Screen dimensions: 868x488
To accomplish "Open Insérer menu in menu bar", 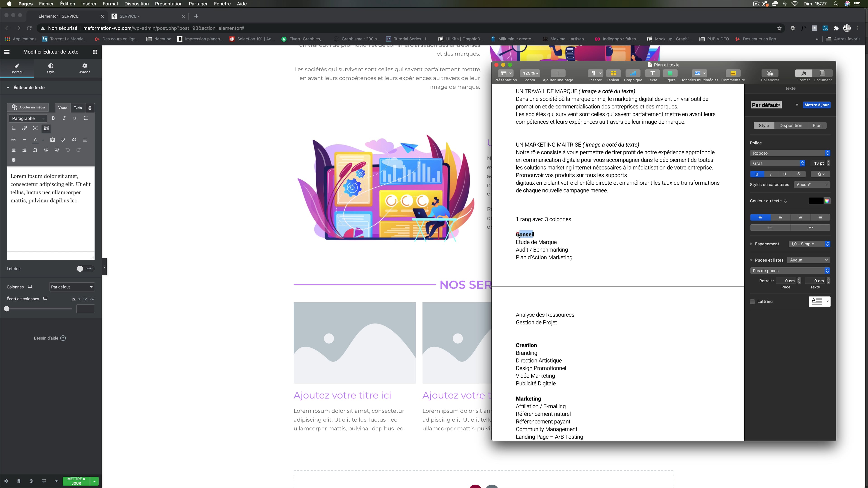I will [x=89, y=4].
